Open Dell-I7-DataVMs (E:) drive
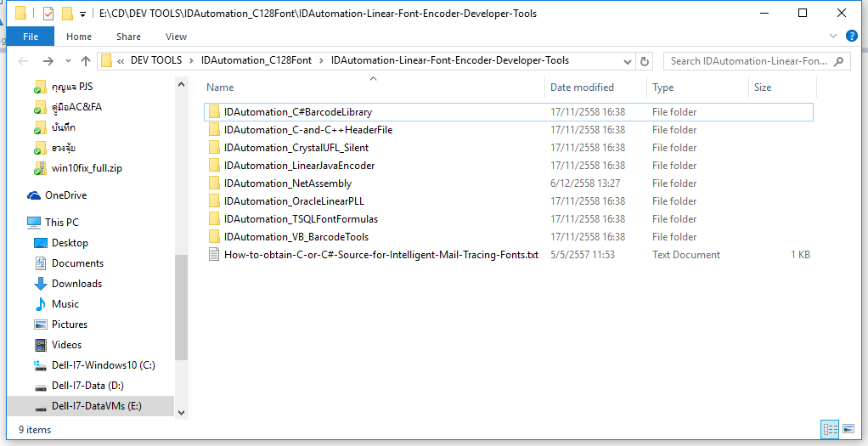Image resolution: width=868 pixels, height=446 pixels. (90, 406)
